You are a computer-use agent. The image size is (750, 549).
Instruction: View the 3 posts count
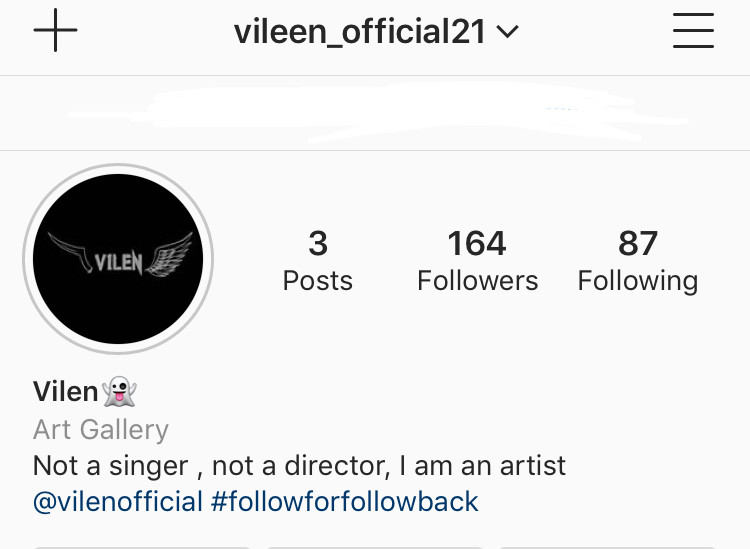318,243
